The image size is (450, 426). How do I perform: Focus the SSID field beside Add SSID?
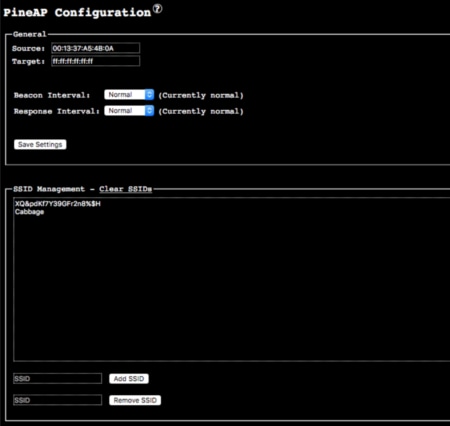58,378
